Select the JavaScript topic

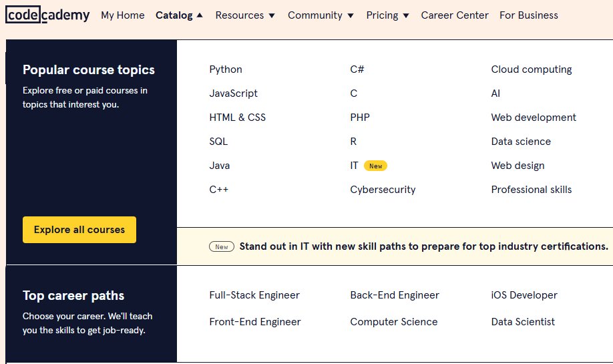point(234,93)
